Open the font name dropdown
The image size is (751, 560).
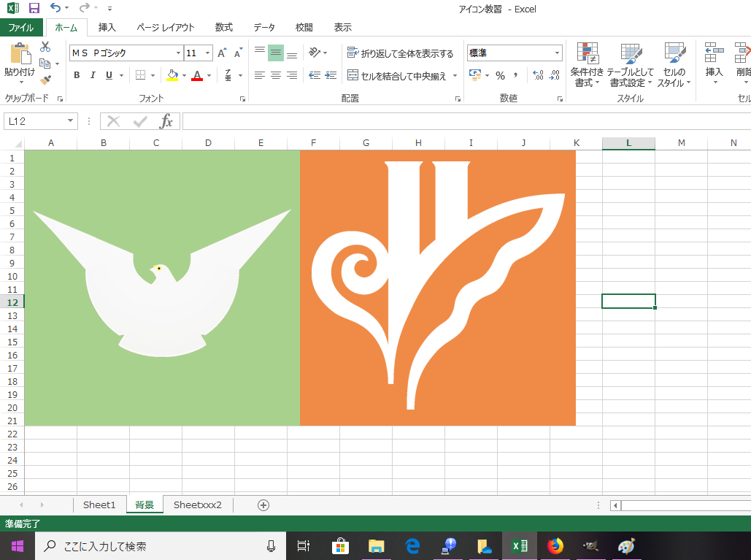(x=177, y=53)
